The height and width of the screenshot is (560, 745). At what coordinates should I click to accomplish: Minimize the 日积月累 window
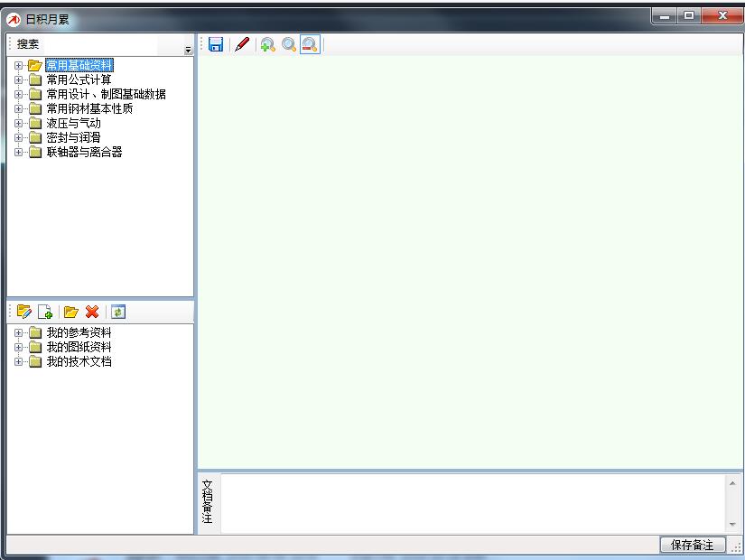[x=665, y=16]
